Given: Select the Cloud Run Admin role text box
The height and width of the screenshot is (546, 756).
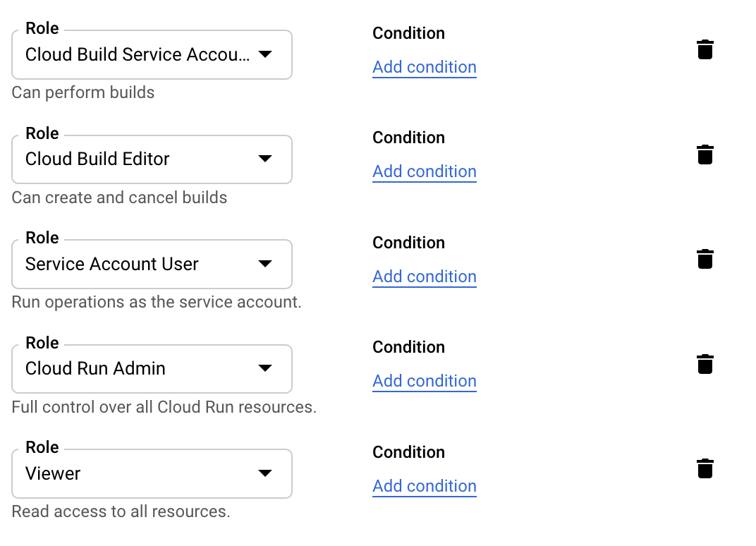Looking at the screenshot, I should click(127, 368).
